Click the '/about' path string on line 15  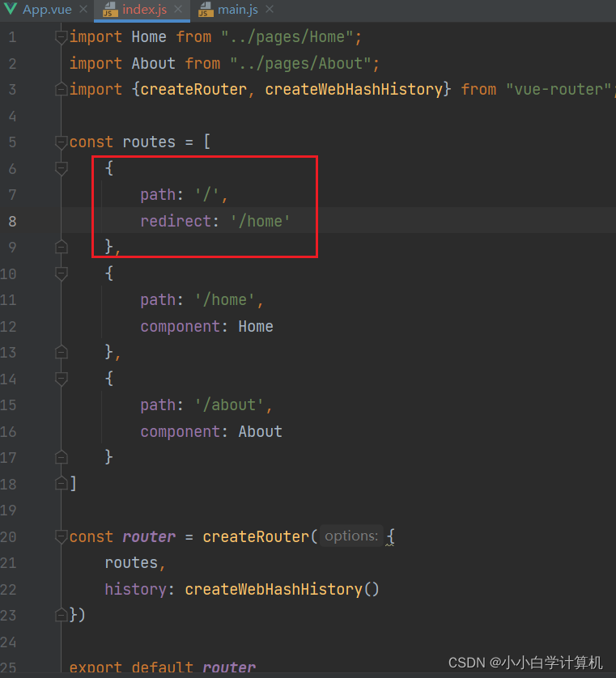(x=229, y=405)
